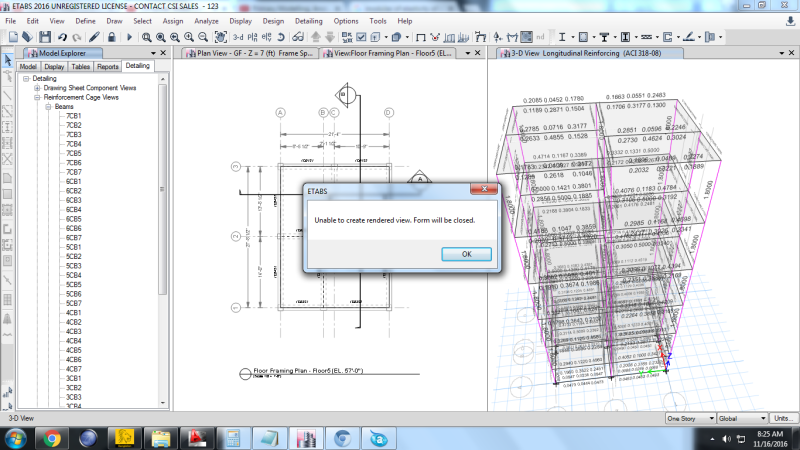Click the Redo arrow in the toolbar

tap(77, 37)
